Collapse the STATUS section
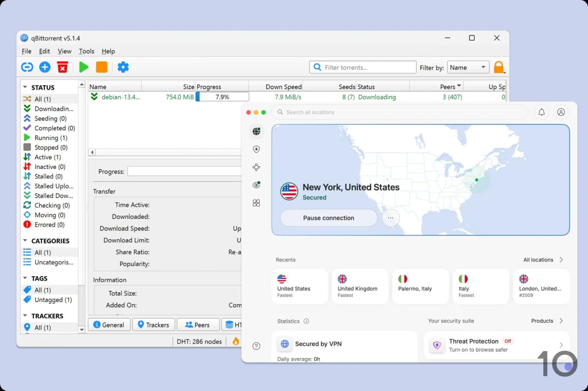Viewport: 588px width, 391px height. (25, 87)
